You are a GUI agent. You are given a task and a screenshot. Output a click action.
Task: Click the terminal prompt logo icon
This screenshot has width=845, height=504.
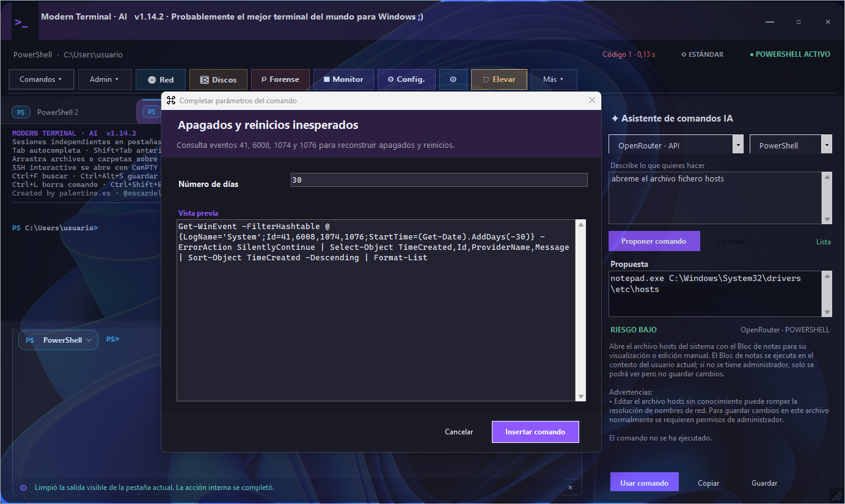pos(21,23)
